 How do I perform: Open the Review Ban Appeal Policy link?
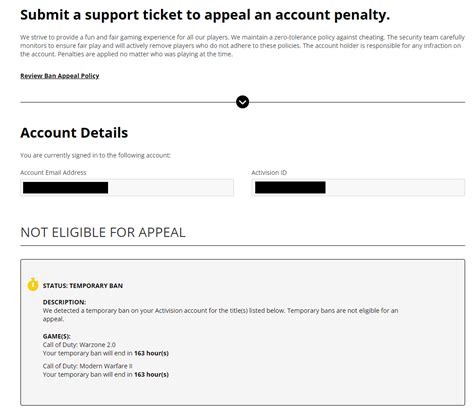pos(60,76)
